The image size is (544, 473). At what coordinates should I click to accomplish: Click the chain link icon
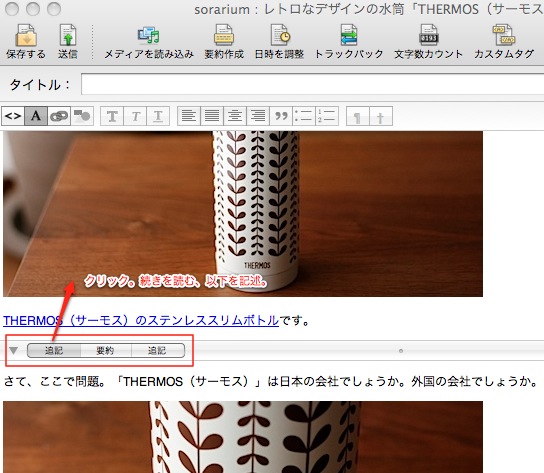pyautogui.click(x=59, y=116)
